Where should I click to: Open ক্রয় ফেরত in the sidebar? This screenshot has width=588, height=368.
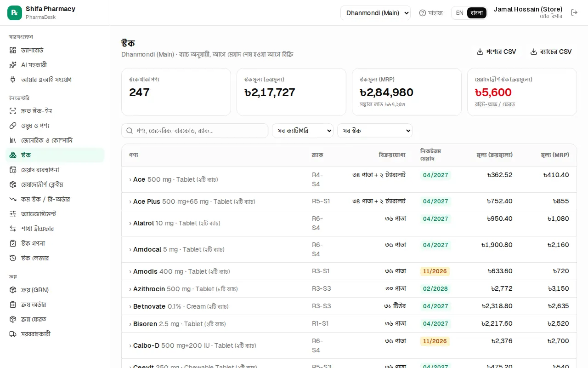pyautogui.click(x=55, y=319)
